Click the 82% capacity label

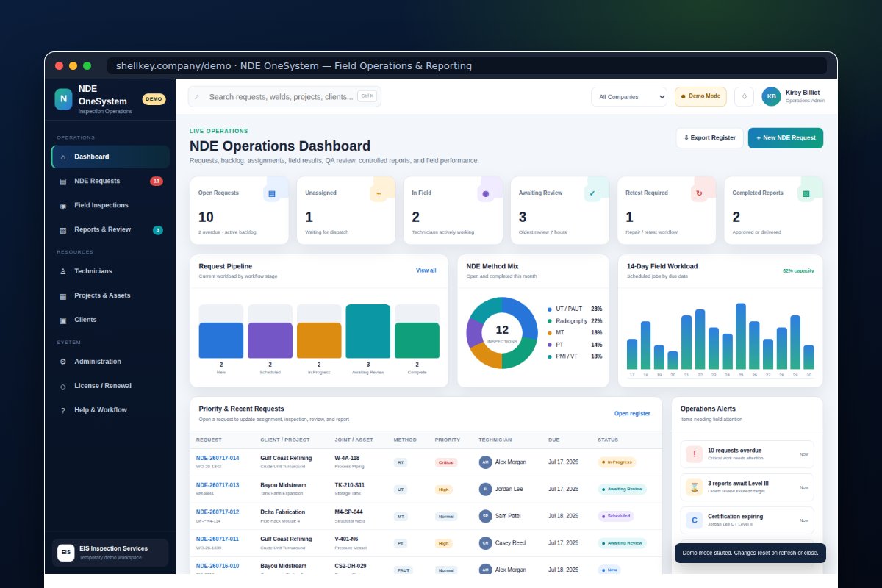(x=798, y=270)
